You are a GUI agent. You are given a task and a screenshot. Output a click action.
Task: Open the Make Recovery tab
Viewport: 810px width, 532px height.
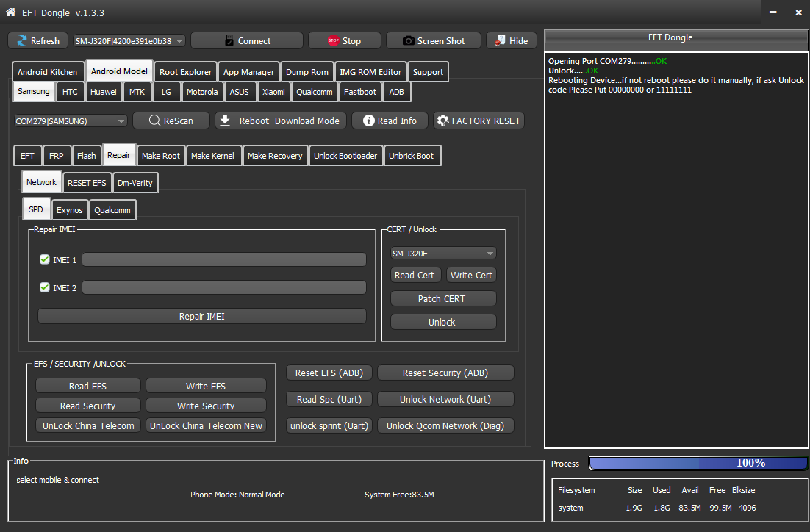pos(275,156)
